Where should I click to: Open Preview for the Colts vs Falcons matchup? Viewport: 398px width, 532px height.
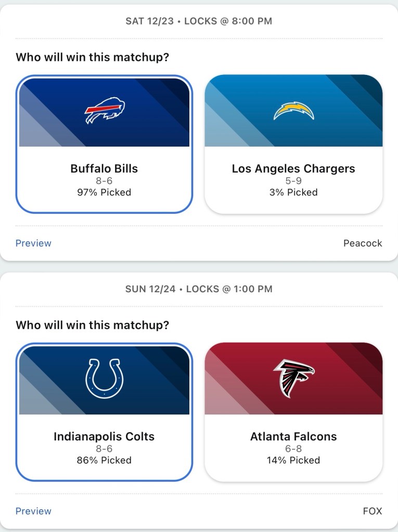point(33,511)
